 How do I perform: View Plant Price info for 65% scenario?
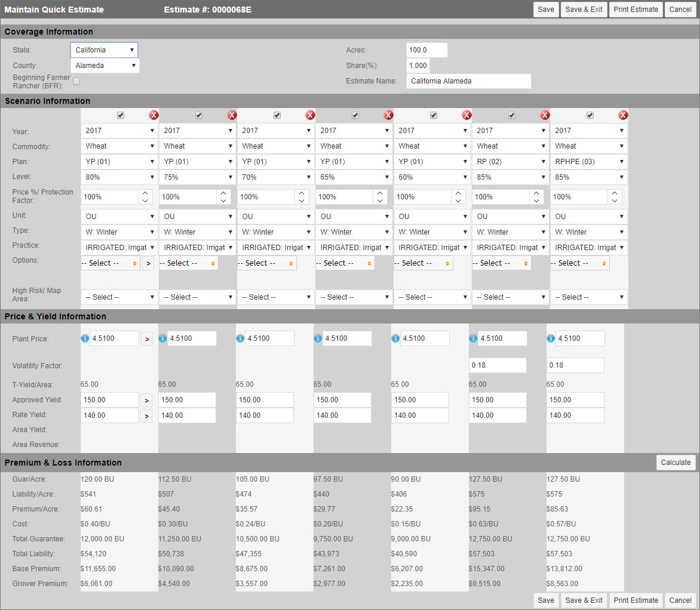point(318,338)
